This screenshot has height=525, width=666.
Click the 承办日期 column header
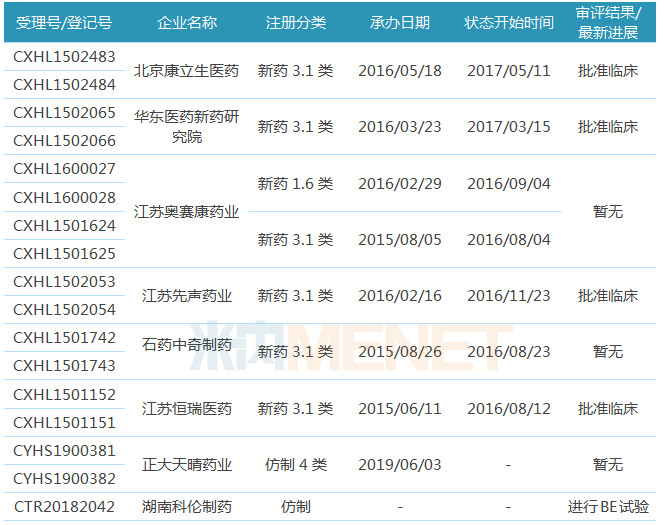(x=400, y=23)
